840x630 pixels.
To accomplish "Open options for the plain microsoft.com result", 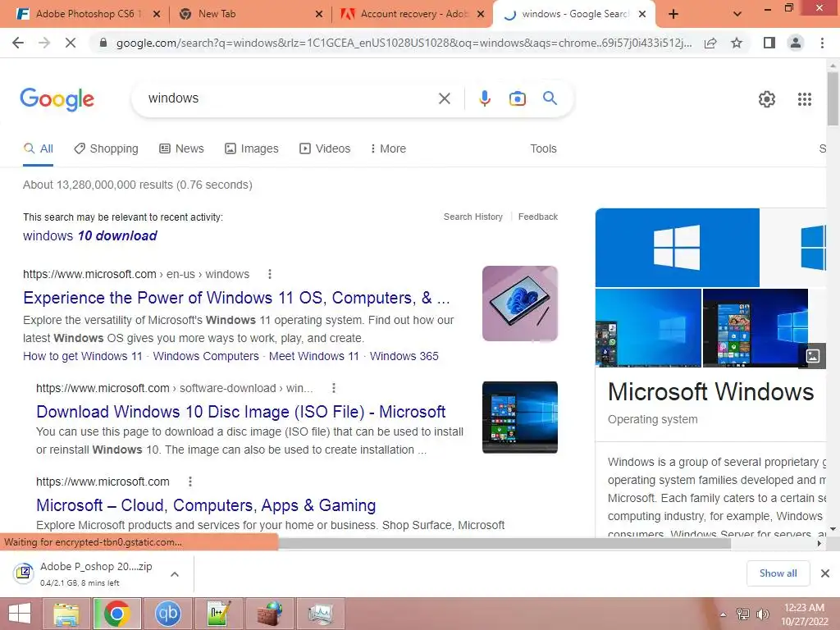I will tap(189, 482).
